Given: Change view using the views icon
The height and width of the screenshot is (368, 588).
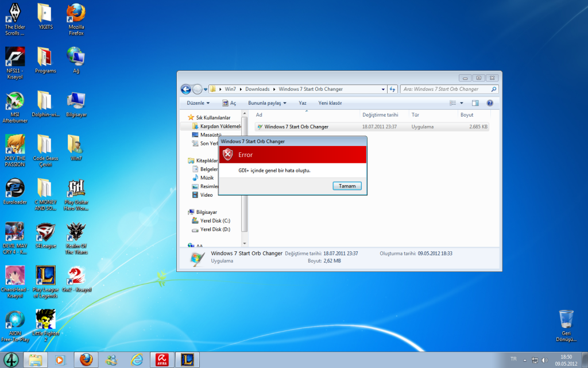Looking at the screenshot, I should 452,103.
